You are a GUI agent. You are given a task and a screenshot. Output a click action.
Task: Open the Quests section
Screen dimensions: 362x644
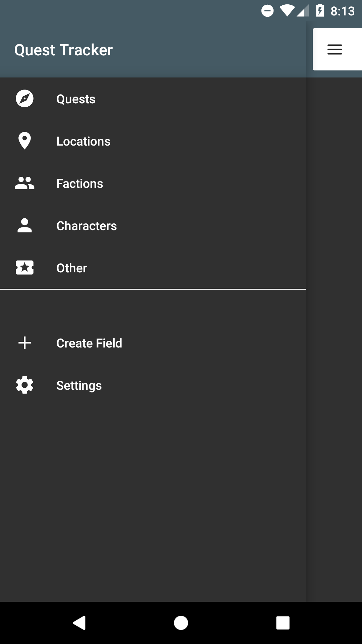(x=76, y=99)
